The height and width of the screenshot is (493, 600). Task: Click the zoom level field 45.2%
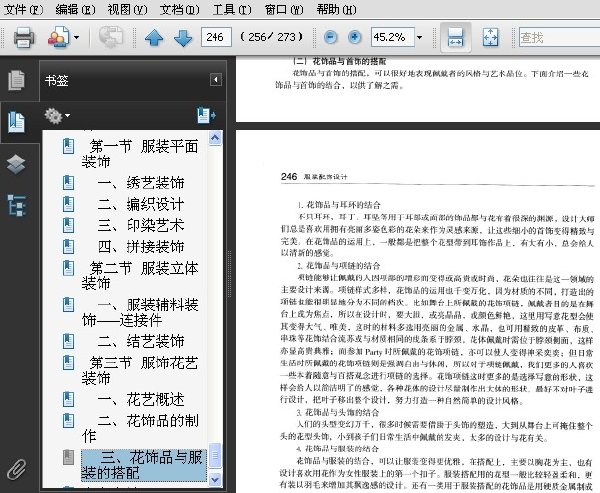392,37
